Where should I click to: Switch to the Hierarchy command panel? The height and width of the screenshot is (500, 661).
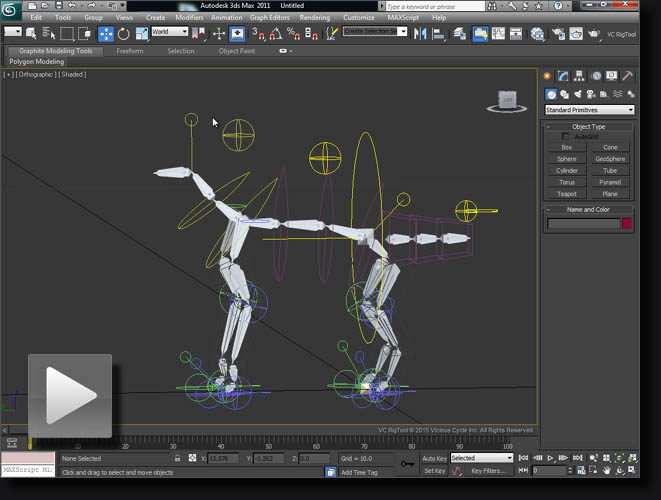[580, 76]
